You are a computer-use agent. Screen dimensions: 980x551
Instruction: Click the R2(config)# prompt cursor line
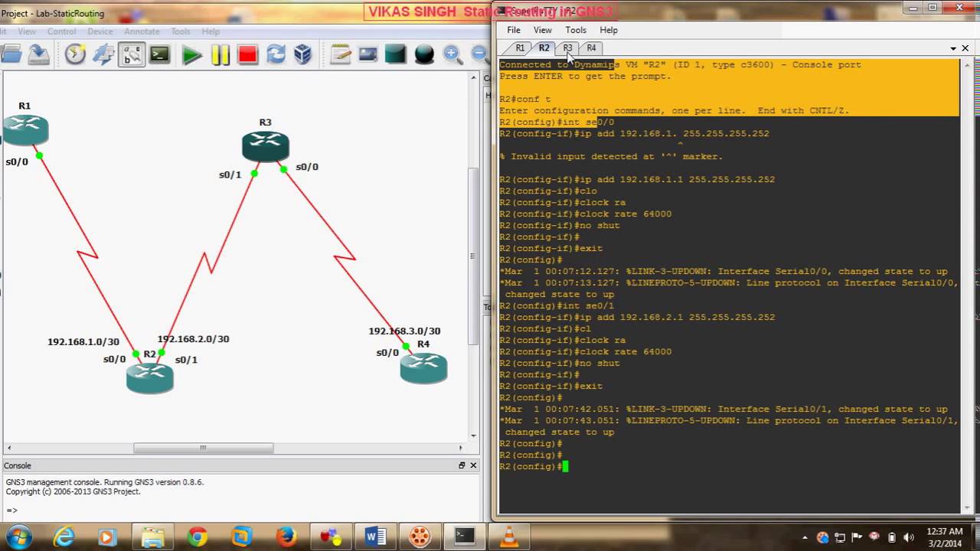[x=534, y=467]
